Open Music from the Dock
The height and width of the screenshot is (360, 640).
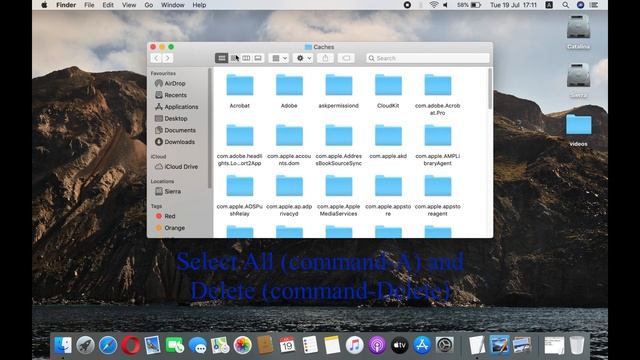pos(354,345)
